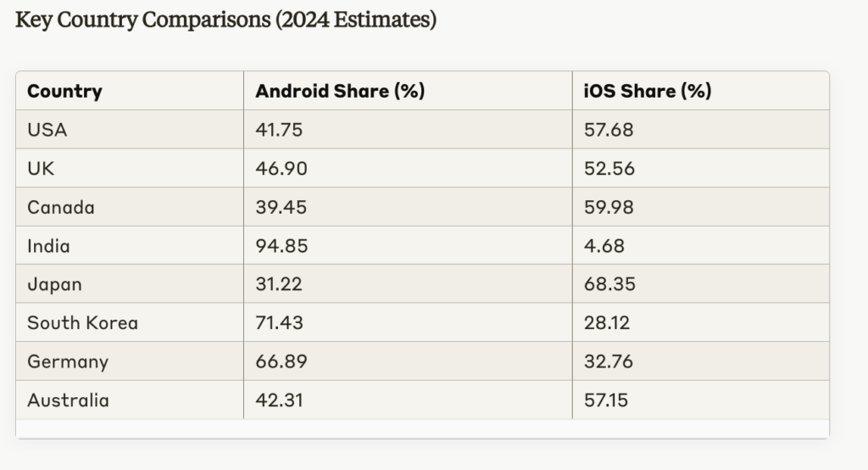Click India's Android share 94.85
Screen dimensions: 868x470
[x=281, y=246]
